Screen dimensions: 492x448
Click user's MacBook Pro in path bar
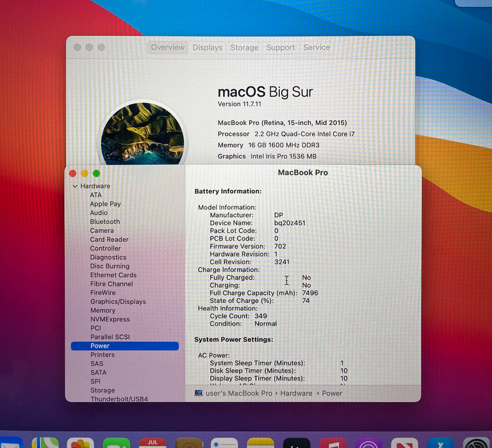(239, 393)
